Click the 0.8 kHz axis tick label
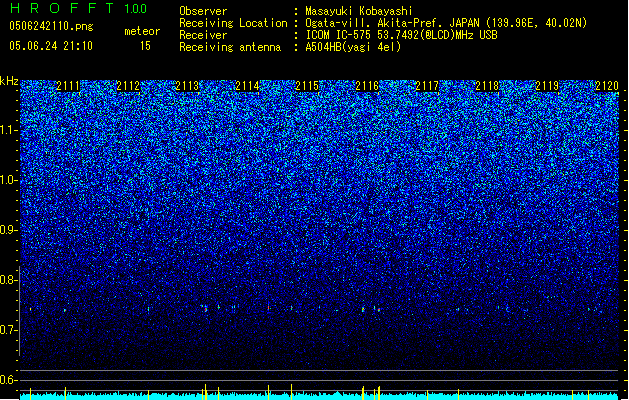The width and height of the screenshot is (629, 400). (9, 280)
